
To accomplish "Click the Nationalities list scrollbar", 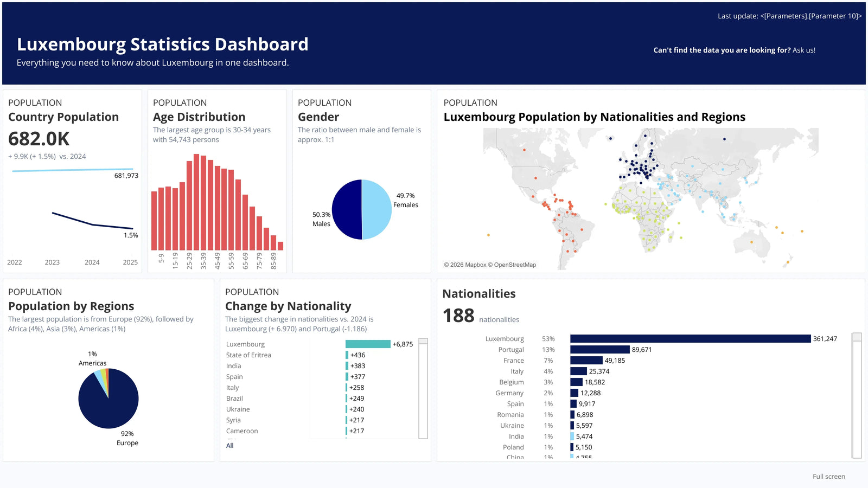I will pos(857,396).
